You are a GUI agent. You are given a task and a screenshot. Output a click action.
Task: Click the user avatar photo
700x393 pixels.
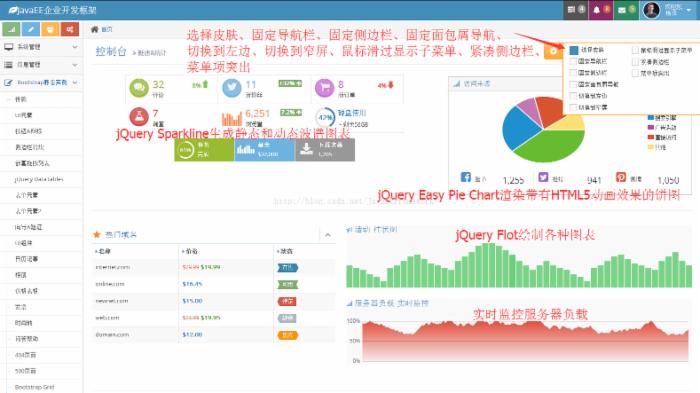tap(651, 10)
